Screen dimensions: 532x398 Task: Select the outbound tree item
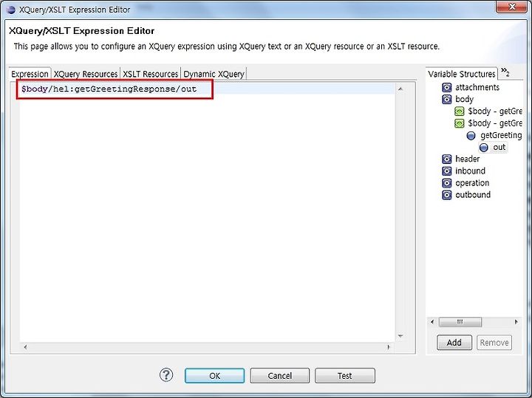pos(473,195)
